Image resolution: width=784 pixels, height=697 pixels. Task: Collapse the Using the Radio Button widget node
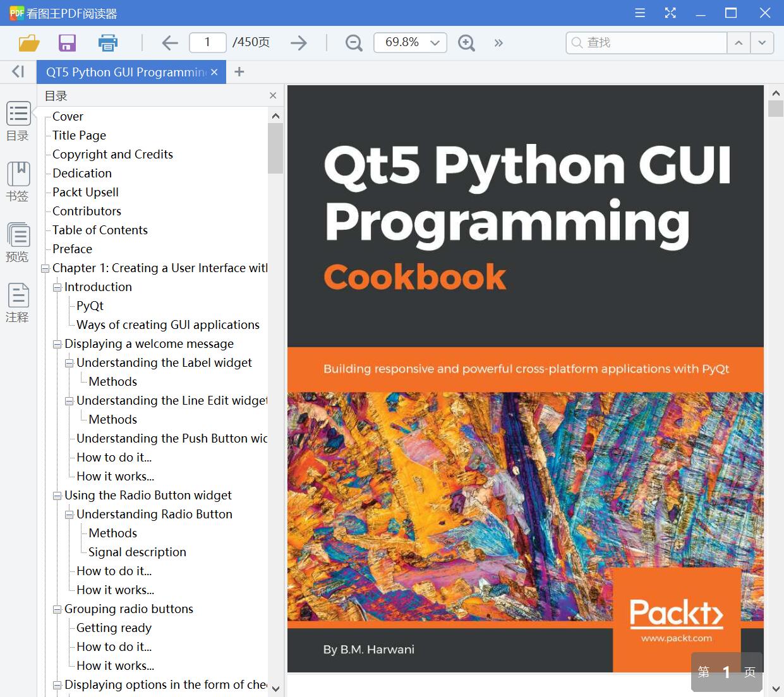(x=57, y=495)
